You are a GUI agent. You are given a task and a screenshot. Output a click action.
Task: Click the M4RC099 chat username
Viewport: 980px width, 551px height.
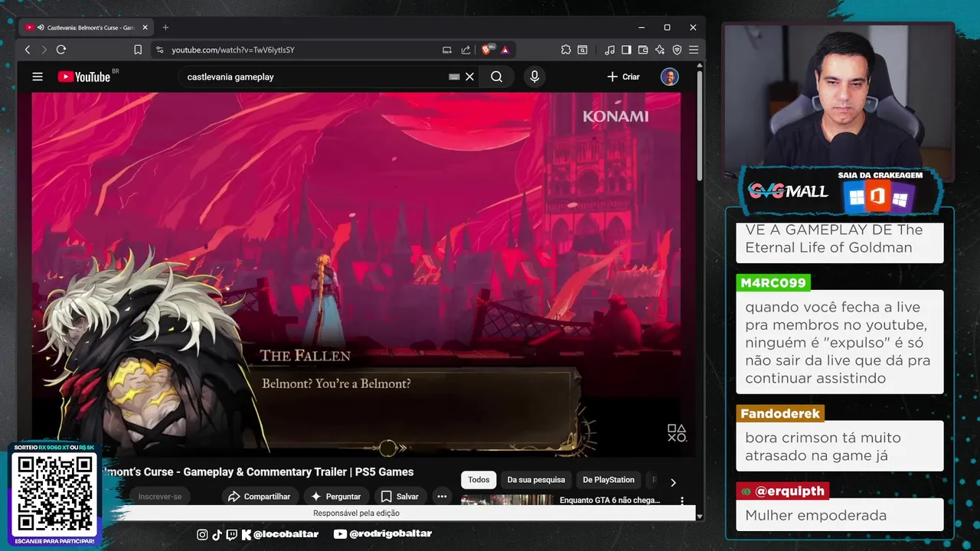tap(773, 283)
